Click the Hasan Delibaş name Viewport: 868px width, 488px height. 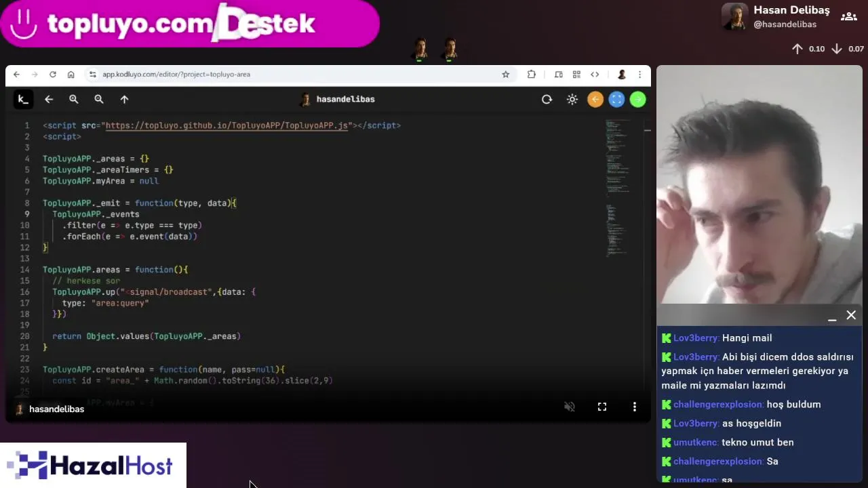point(791,10)
